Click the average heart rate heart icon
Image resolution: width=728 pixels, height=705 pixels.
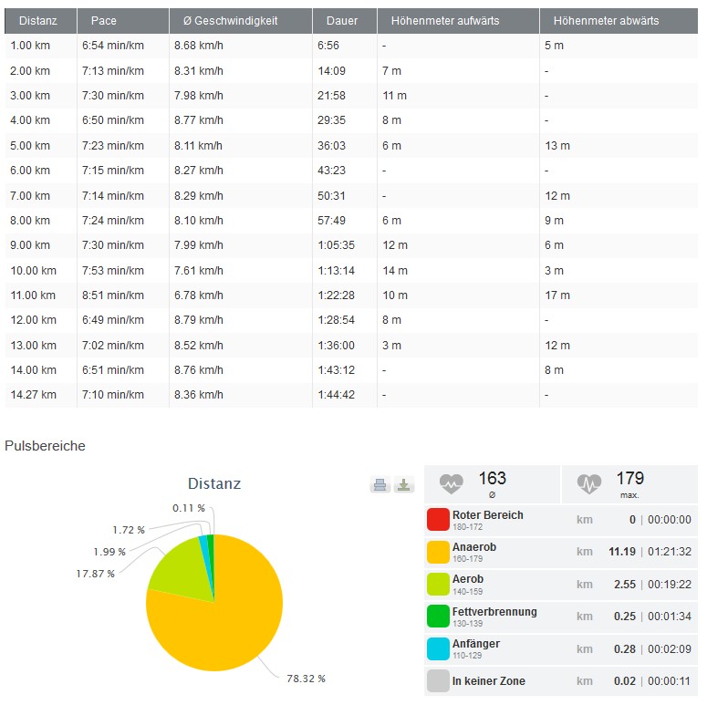(452, 483)
